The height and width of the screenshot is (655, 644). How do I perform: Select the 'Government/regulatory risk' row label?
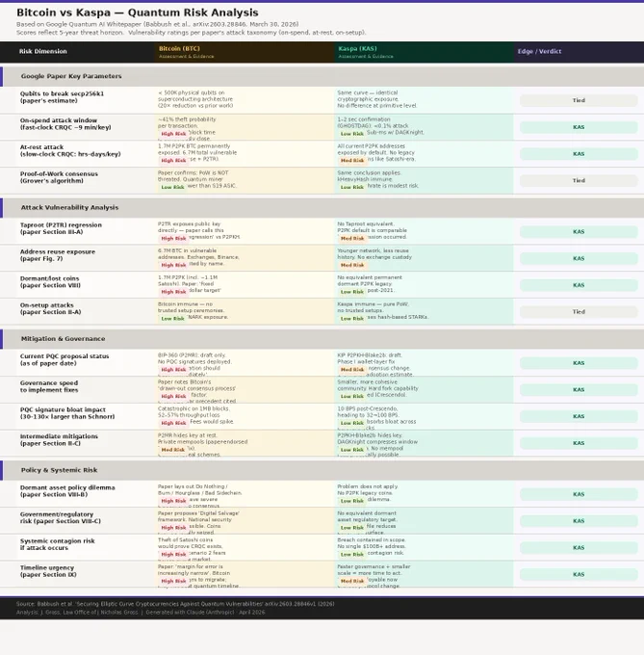click(60, 517)
